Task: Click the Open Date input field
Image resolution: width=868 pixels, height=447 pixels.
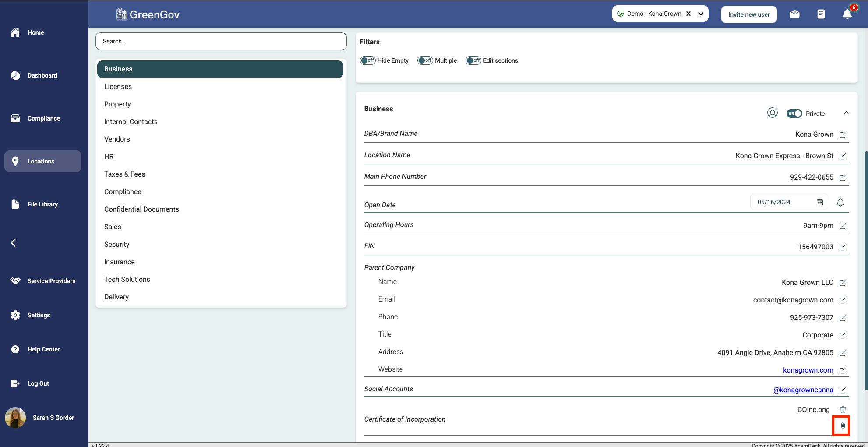Action: (789, 202)
